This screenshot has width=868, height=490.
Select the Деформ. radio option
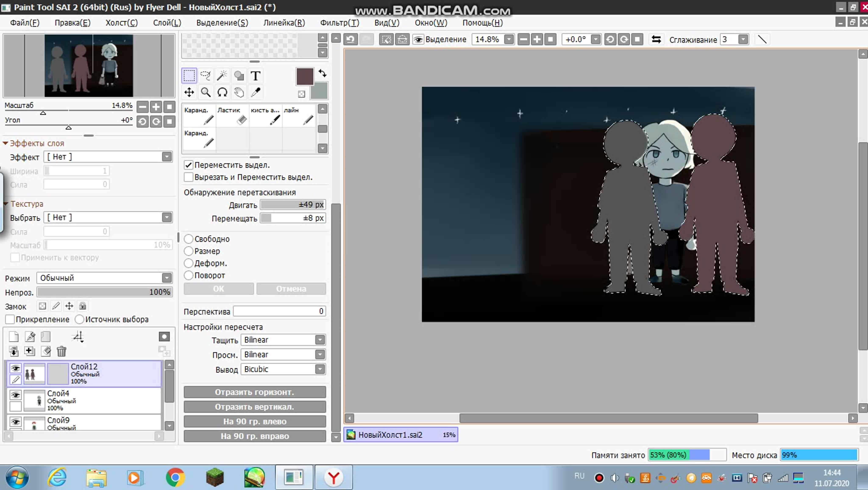[x=188, y=263]
